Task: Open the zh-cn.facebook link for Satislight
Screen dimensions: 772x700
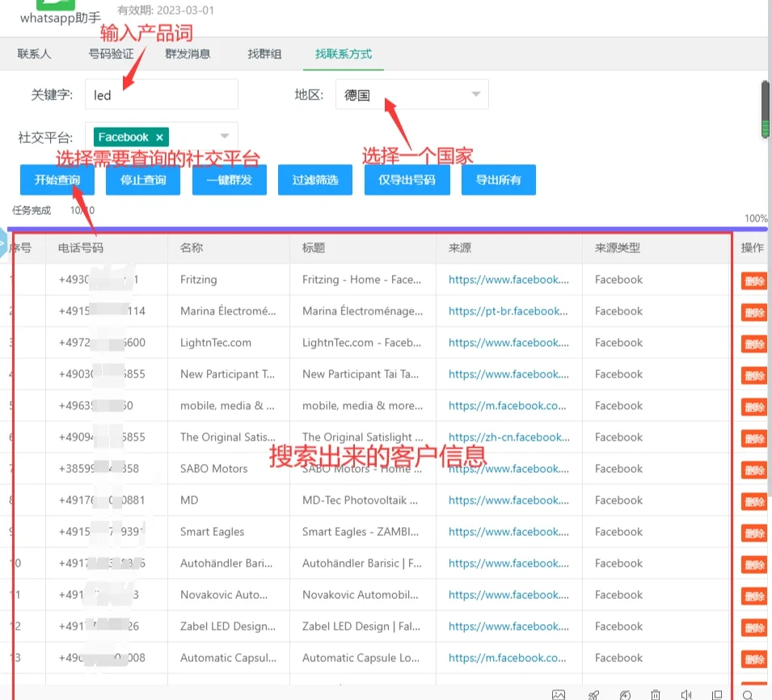Action: (509, 437)
